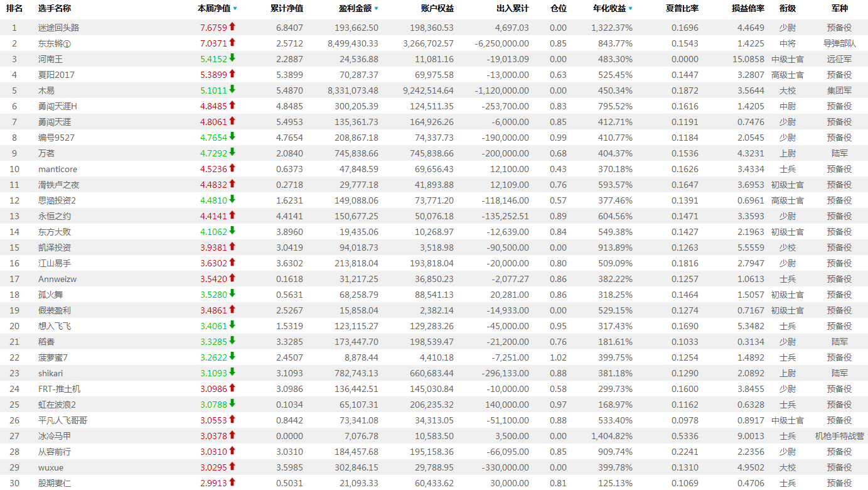Select the 导弹部队 branch cell
The width and height of the screenshot is (868, 490).
(x=839, y=43)
